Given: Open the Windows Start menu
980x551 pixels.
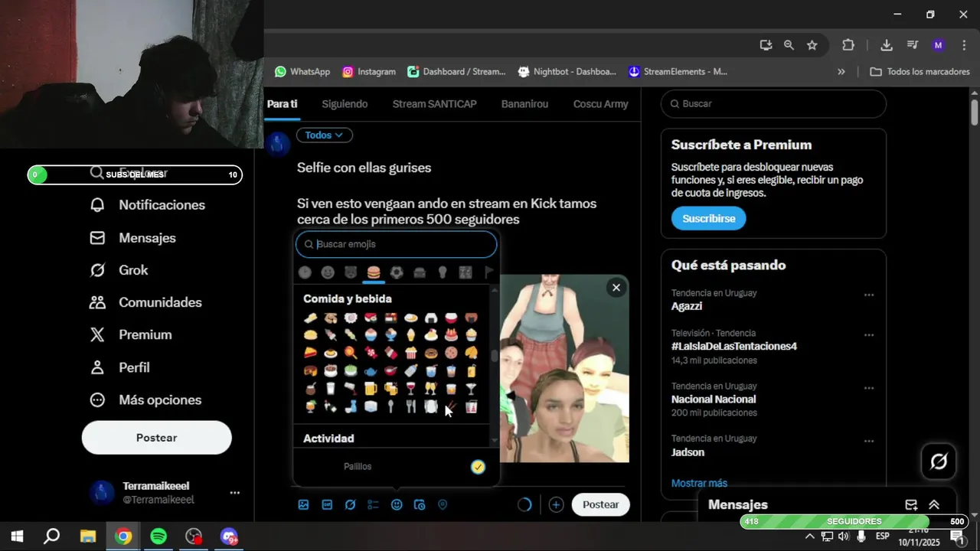Looking at the screenshot, I should pyautogui.click(x=17, y=536).
